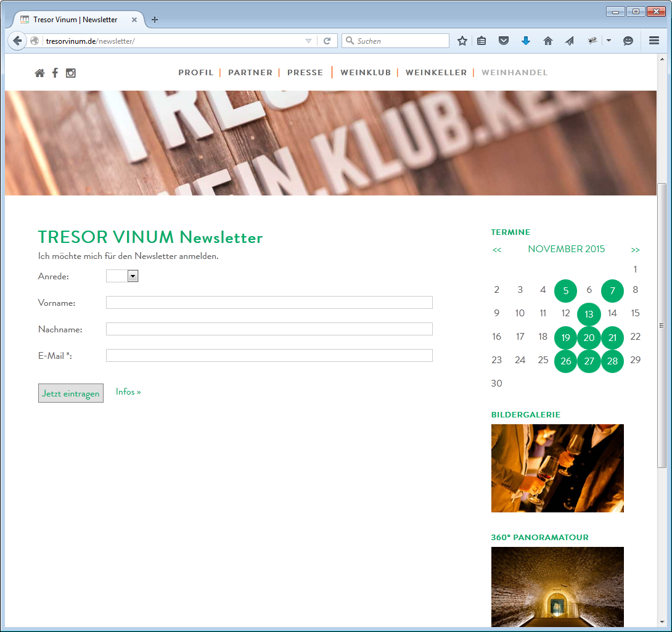The width and height of the screenshot is (672, 632).
Task: Open the Facebook icon link
Action: [55, 73]
